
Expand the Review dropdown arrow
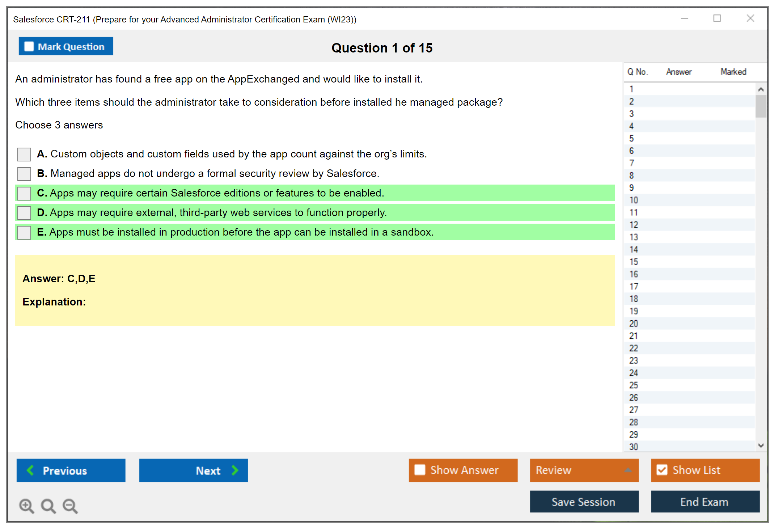(x=628, y=470)
